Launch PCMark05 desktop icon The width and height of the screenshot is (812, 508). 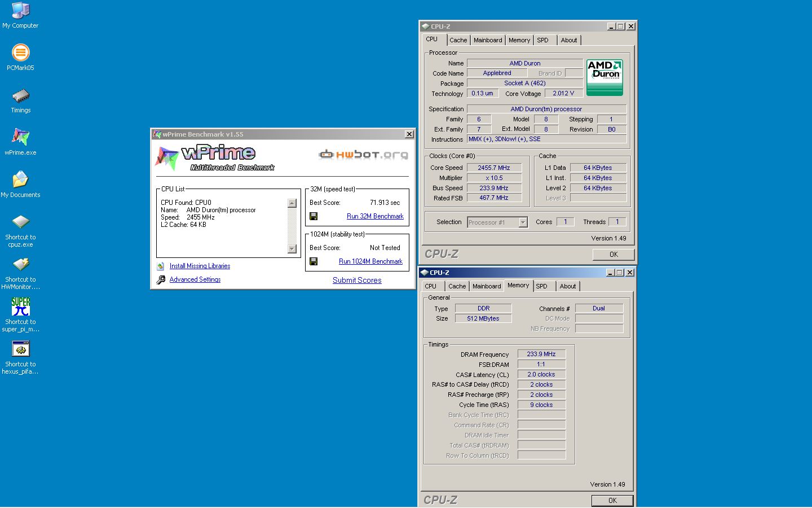click(x=20, y=58)
